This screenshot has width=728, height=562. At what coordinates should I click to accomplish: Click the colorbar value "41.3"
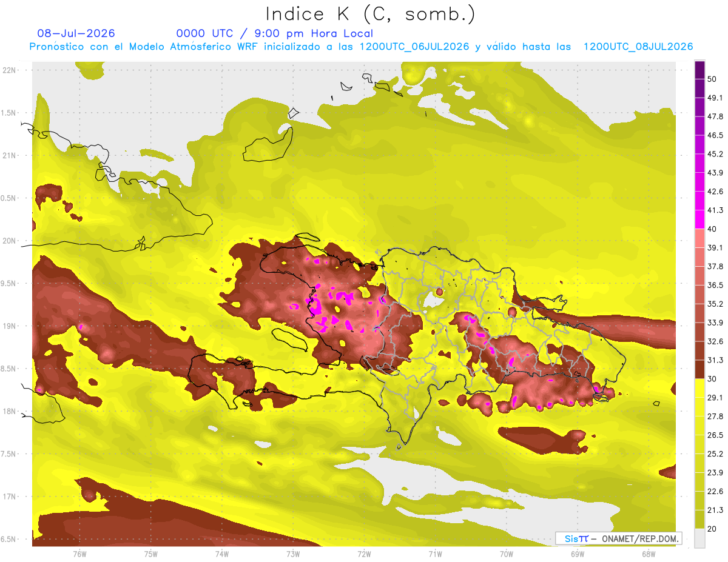(x=715, y=210)
